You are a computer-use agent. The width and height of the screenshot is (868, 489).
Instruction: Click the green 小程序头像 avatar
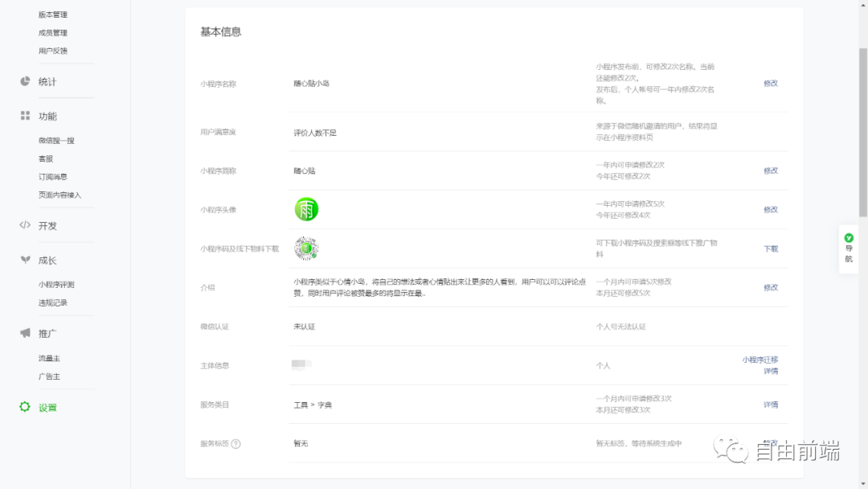pos(305,208)
